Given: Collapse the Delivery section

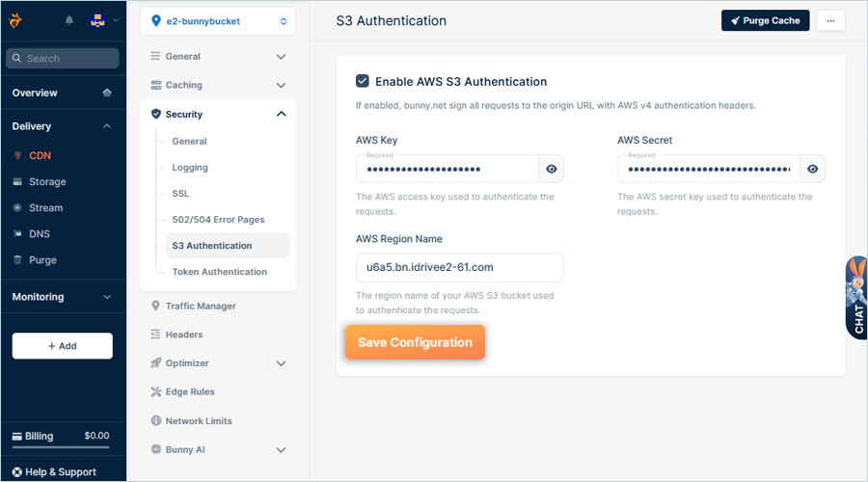Looking at the screenshot, I should click(107, 126).
